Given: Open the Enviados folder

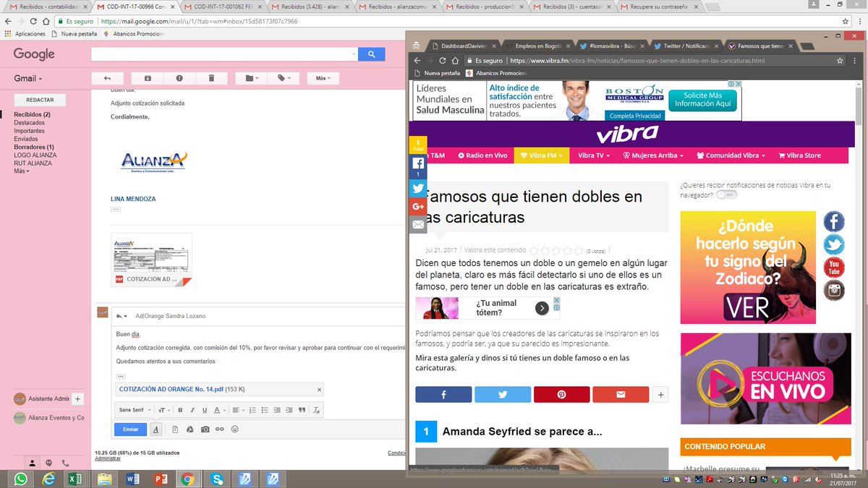Looking at the screenshot, I should 27,139.
